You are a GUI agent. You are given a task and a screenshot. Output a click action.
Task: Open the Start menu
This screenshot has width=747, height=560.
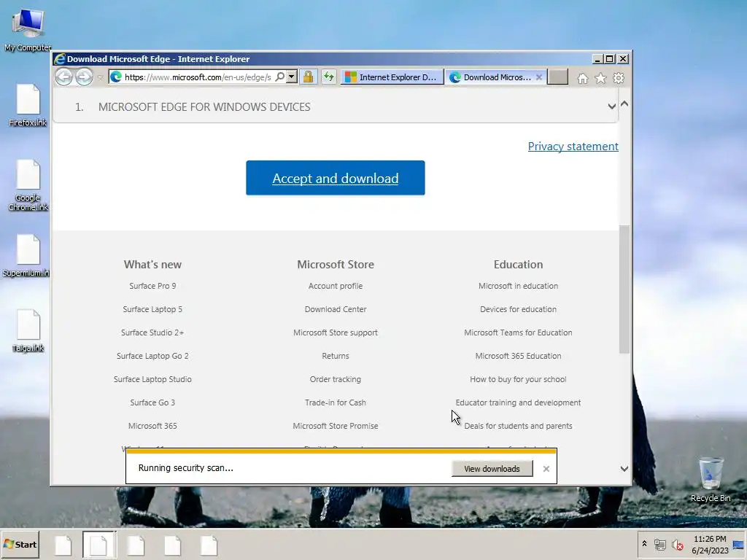(x=20, y=544)
